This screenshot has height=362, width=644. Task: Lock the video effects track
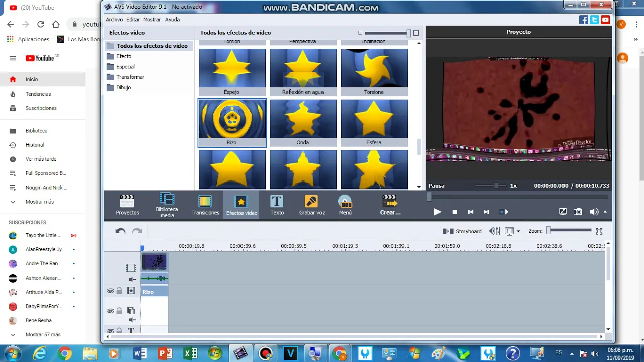tap(119, 291)
